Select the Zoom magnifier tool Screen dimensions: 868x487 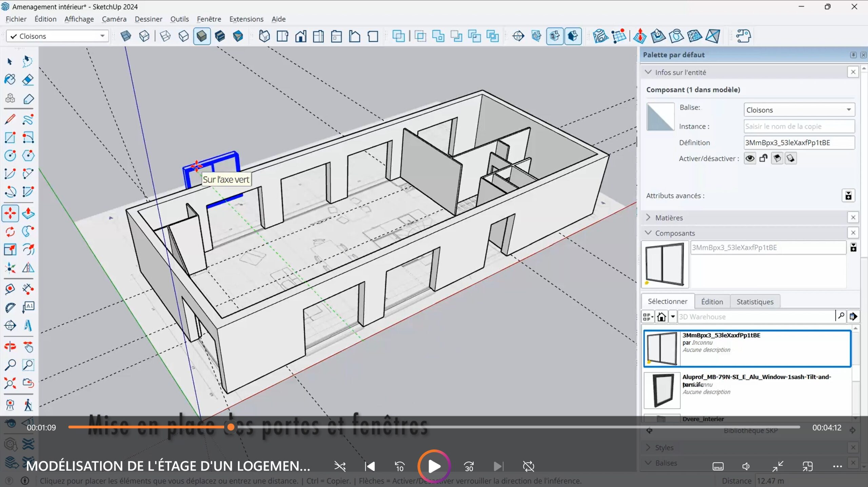(x=10, y=365)
